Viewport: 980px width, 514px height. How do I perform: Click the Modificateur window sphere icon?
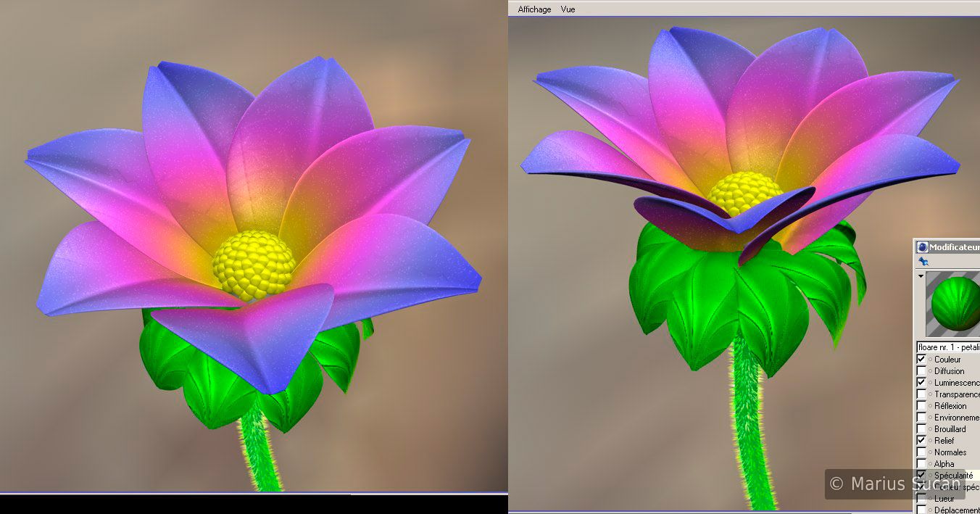922,247
